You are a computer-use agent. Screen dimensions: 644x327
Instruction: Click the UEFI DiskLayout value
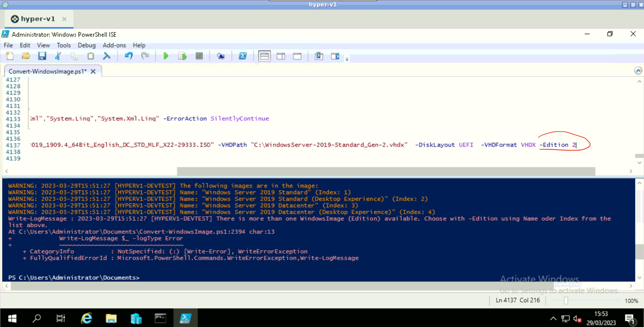[x=466, y=145]
